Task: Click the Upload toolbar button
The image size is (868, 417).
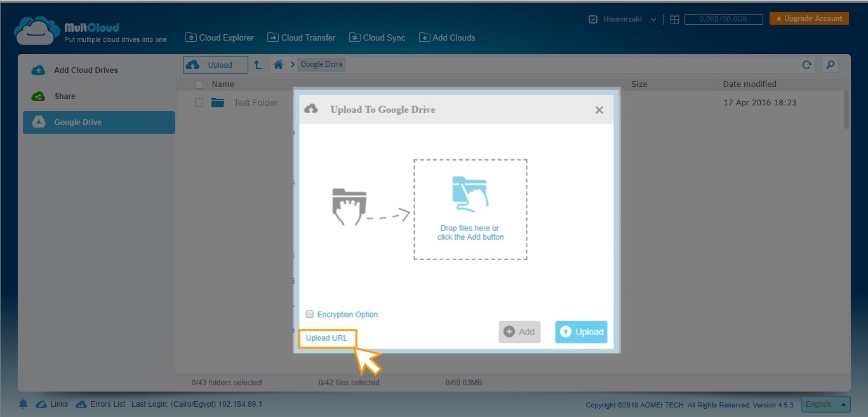Action: point(215,65)
